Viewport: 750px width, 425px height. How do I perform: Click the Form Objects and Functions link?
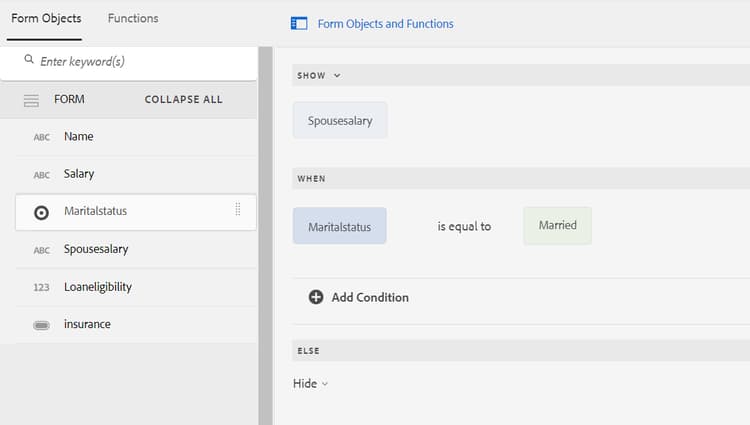(x=385, y=24)
